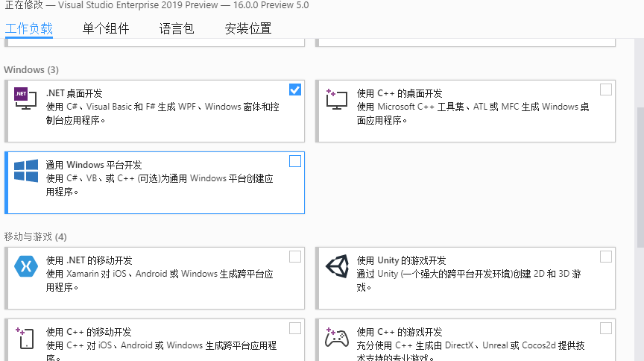This screenshot has height=361, width=644.
Task: Click the Windows (3) section heading
Action: (x=31, y=69)
